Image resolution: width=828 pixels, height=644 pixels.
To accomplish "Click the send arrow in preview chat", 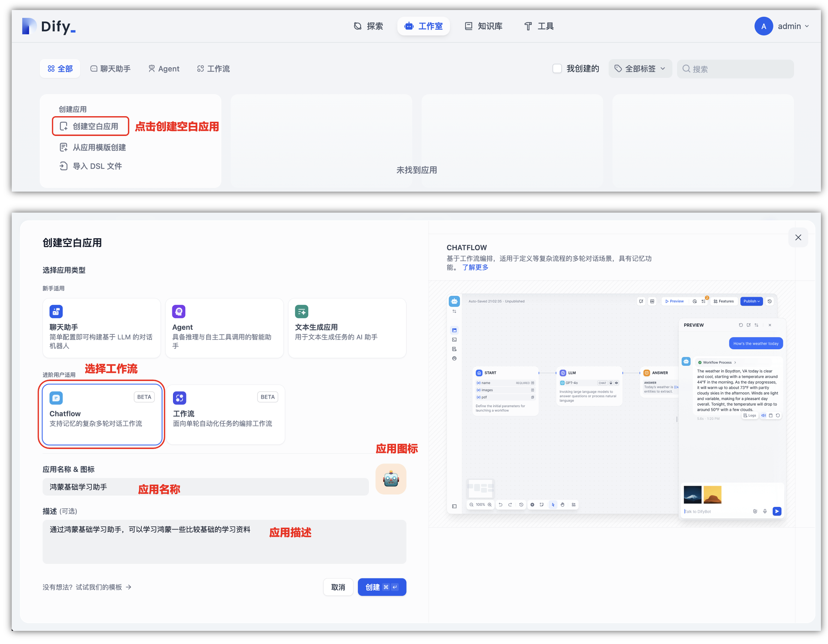I will (x=777, y=512).
